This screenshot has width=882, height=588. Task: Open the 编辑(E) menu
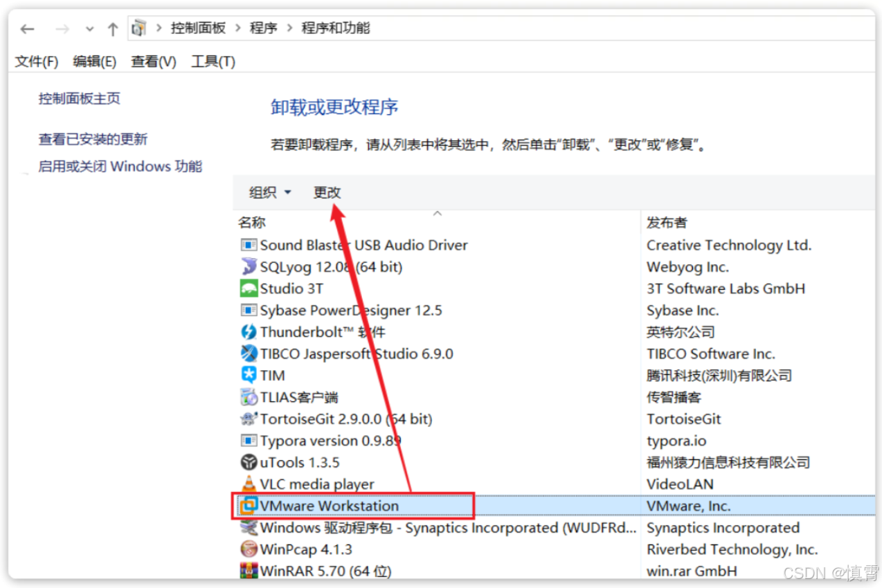pos(95,62)
